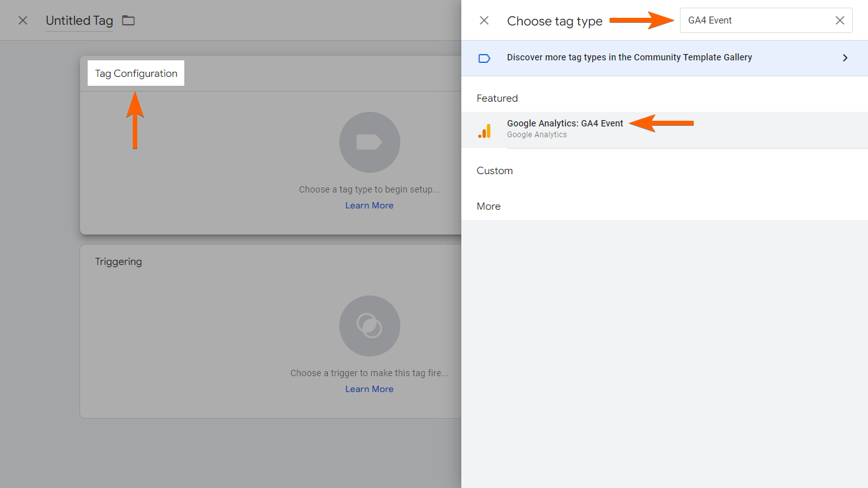The width and height of the screenshot is (868, 488).
Task: Expand the More section
Action: pos(489,206)
